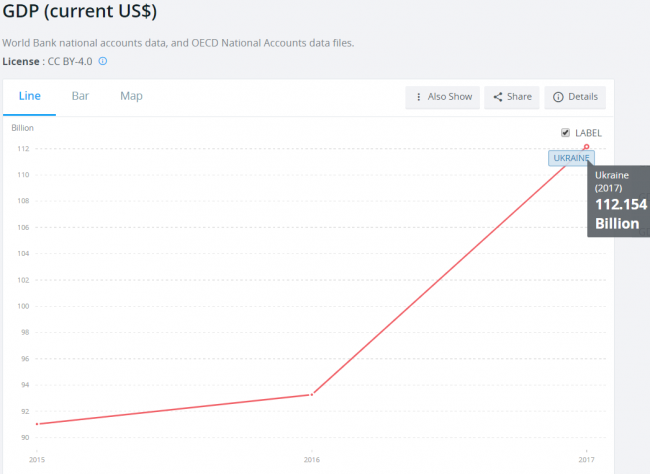Toggle the LABEL checkbox
650x474 pixels.
pos(566,132)
